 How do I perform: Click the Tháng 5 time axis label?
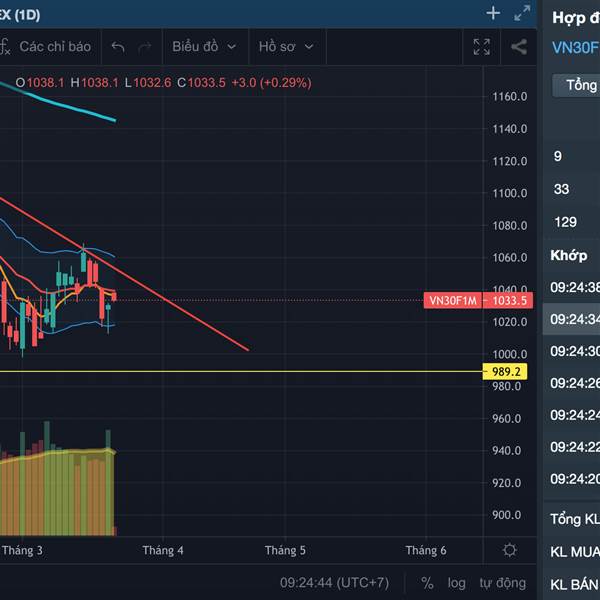point(285,550)
